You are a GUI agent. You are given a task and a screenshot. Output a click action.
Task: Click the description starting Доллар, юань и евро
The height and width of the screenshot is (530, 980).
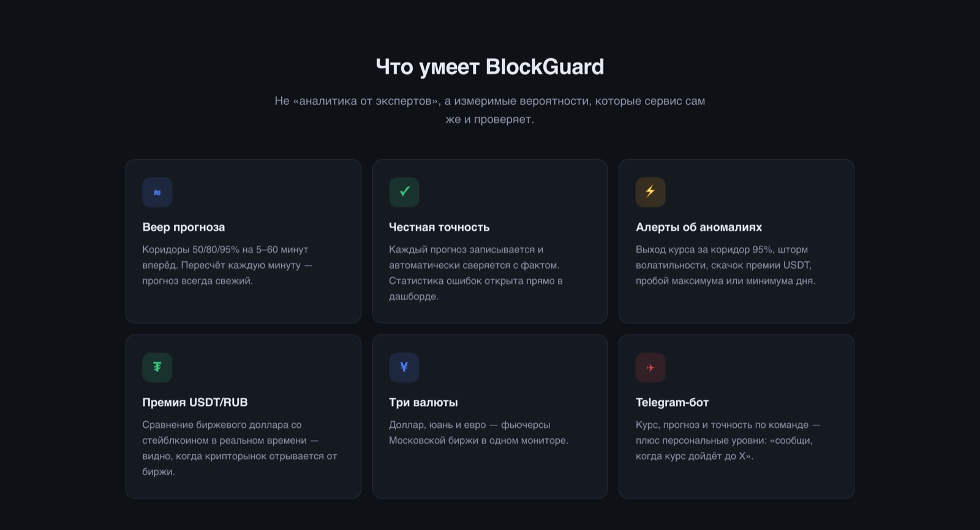(478, 433)
